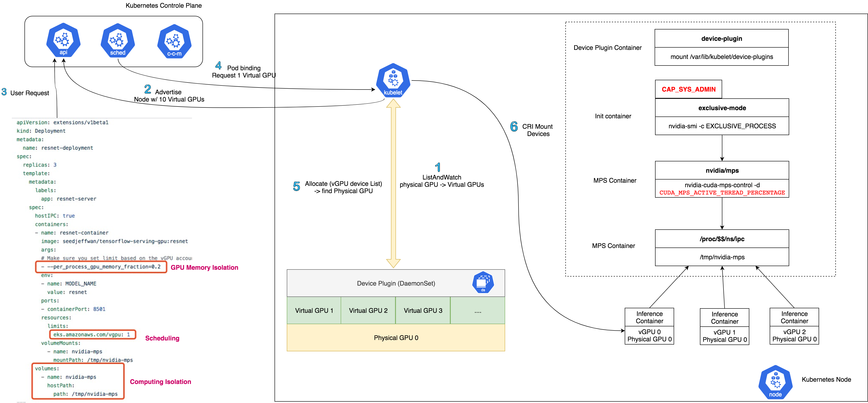Click the Computing Isolation pink label
The width and height of the screenshot is (868, 403).
pyautogui.click(x=160, y=382)
